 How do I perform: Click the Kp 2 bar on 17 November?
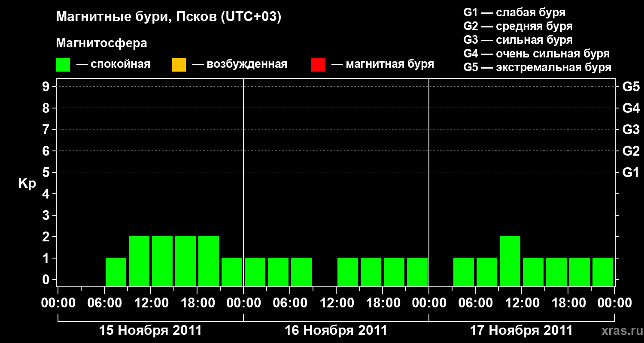coord(510,261)
